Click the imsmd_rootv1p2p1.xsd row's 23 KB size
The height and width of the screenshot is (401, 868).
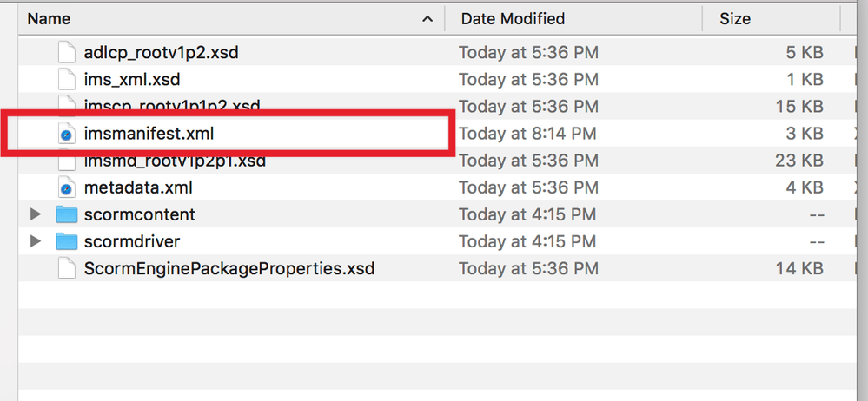pos(798,161)
